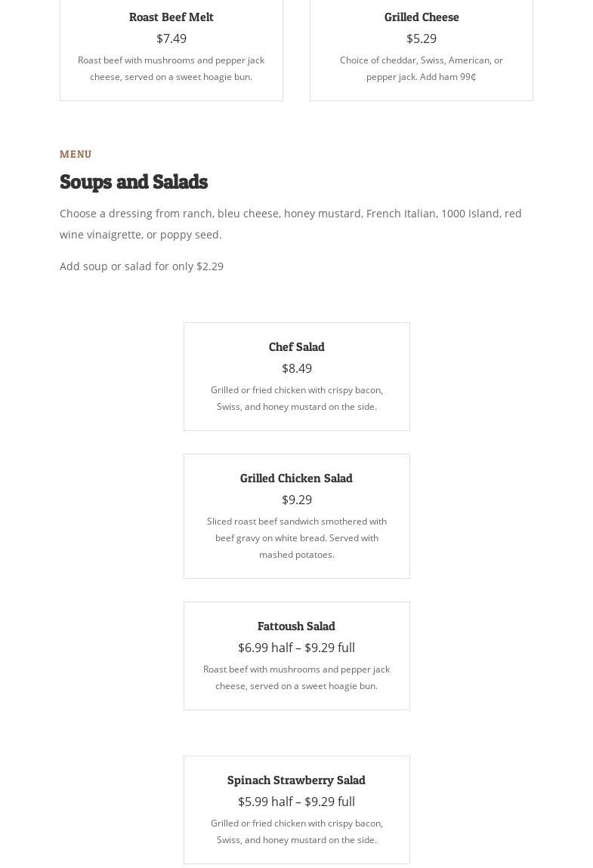Screen dimensions: 593x868
Task: Click the $9.29 Grilled Chicken Salad price
Action: 297,500
